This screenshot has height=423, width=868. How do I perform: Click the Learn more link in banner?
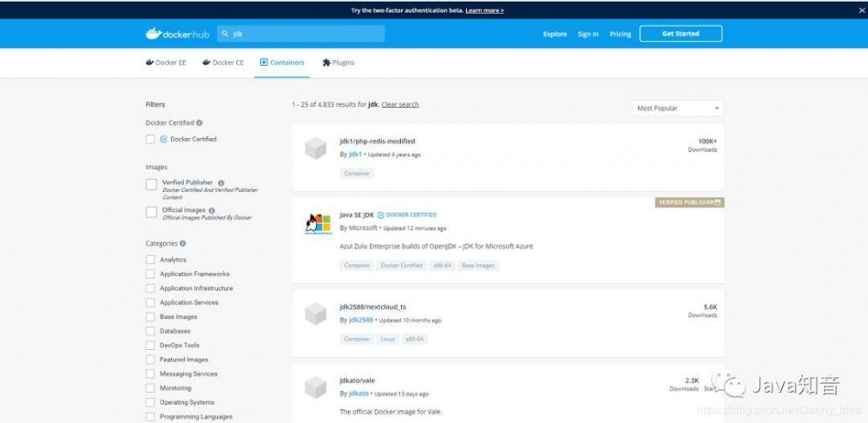click(x=484, y=10)
